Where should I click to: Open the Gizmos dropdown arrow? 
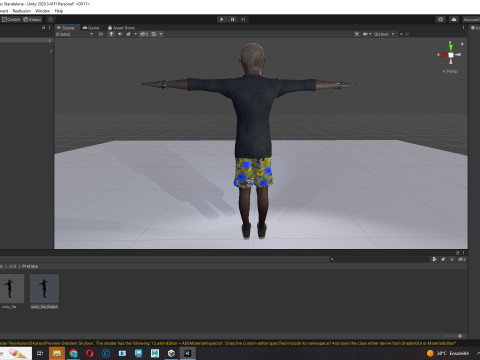pyautogui.click(x=393, y=34)
